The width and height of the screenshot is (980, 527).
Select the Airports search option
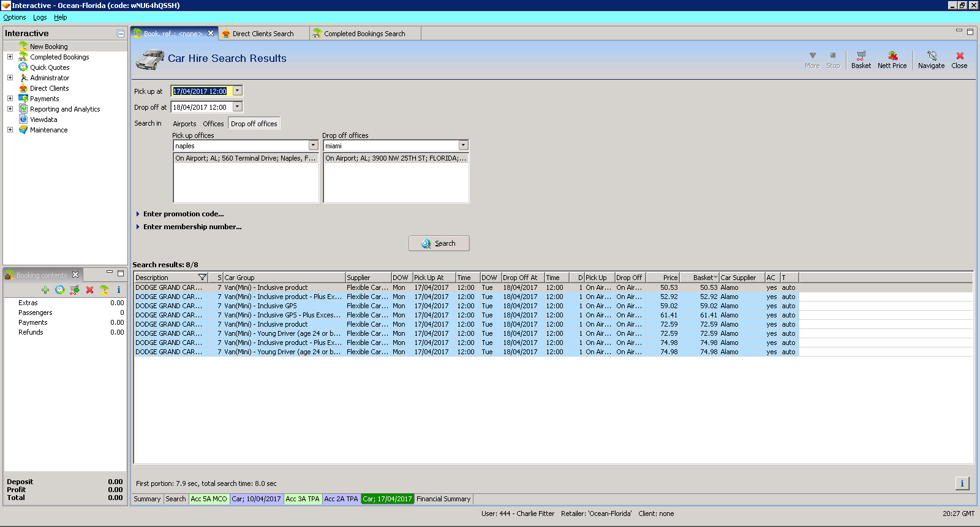pos(184,124)
